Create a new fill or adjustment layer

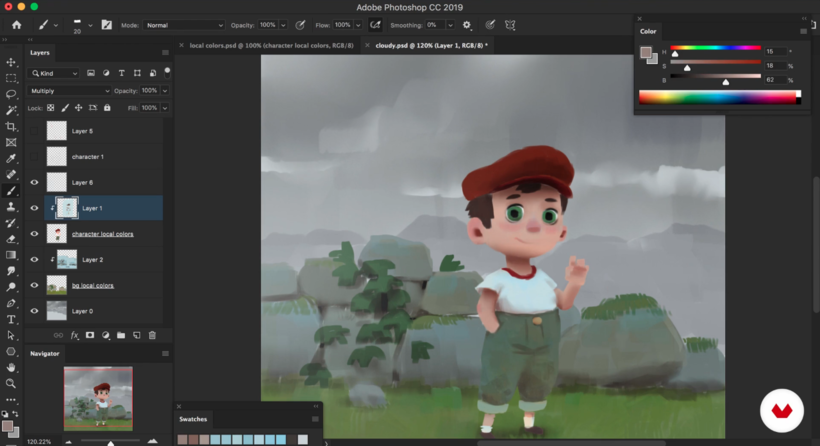pos(106,335)
